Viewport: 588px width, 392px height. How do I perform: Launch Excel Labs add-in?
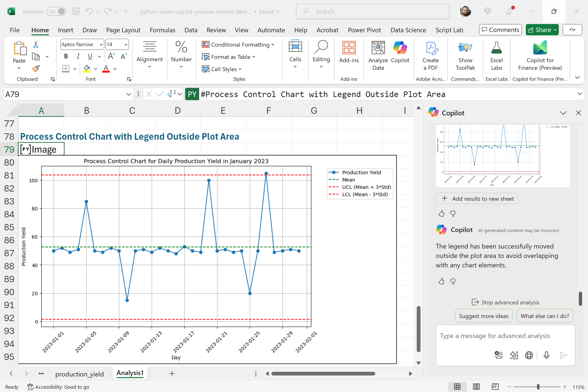[496, 56]
